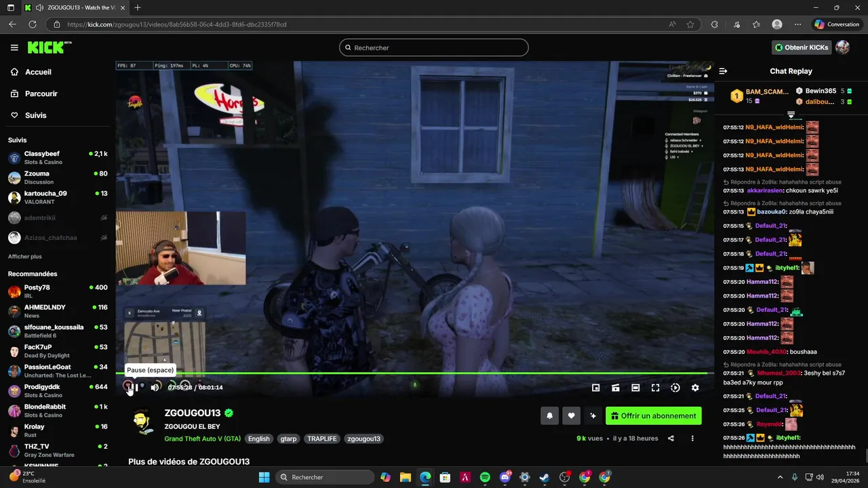868x488 pixels.
Task: Open the ZGOUGOU13 channel name link
Action: pos(192,413)
